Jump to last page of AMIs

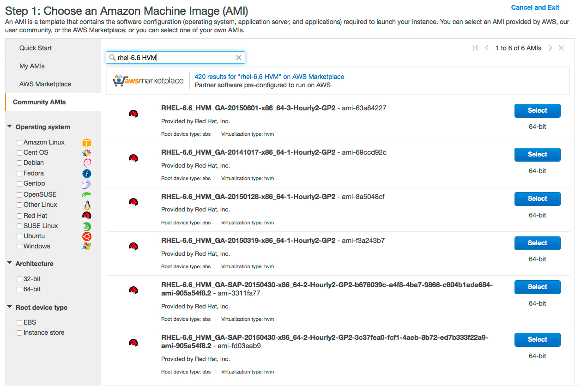[561, 48]
